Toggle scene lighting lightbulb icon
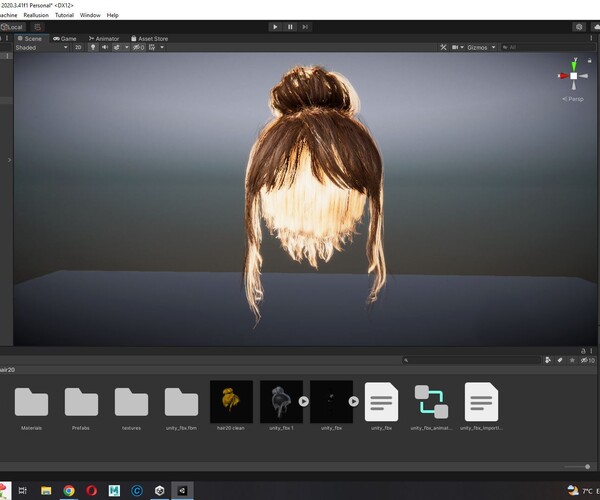The width and height of the screenshot is (600, 500). click(x=93, y=47)
